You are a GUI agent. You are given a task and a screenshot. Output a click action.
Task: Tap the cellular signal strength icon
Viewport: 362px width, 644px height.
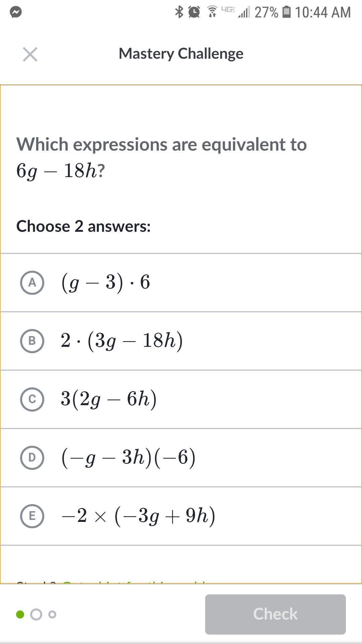point(244,12)
